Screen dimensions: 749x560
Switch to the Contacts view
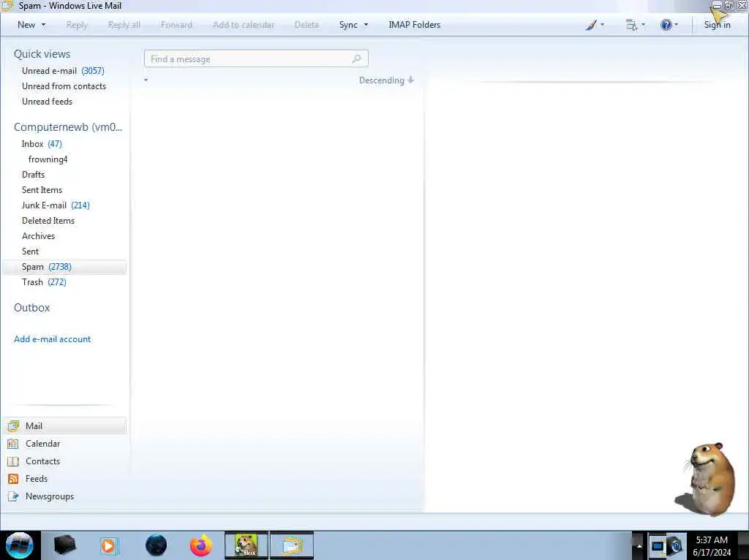pyautogui.click(x=42, y=461)
